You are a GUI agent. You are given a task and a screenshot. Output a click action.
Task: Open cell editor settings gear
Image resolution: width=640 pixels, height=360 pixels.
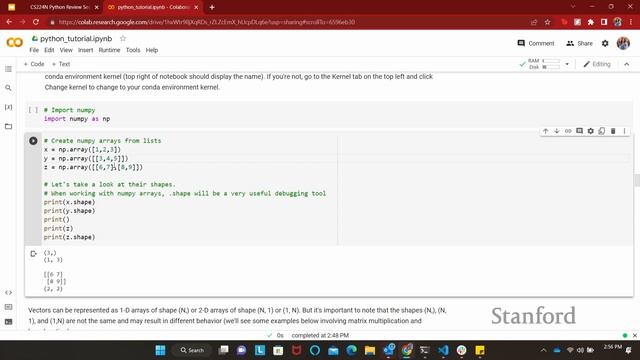click(x=591, y=131)
